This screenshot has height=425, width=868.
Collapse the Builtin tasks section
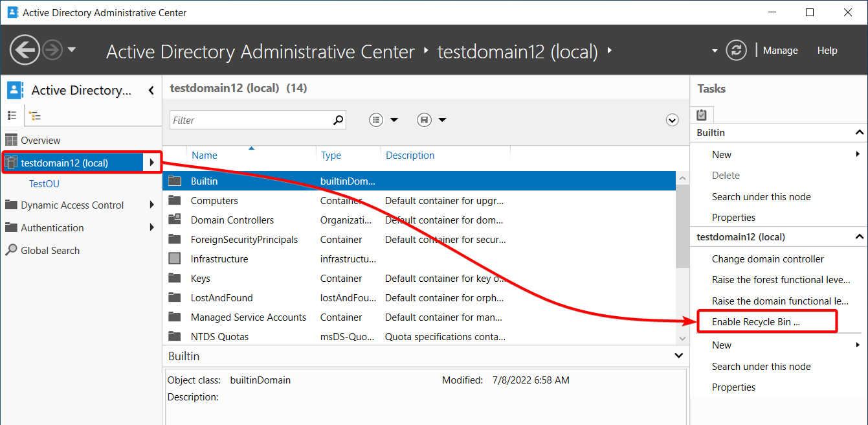coord(860,133)
